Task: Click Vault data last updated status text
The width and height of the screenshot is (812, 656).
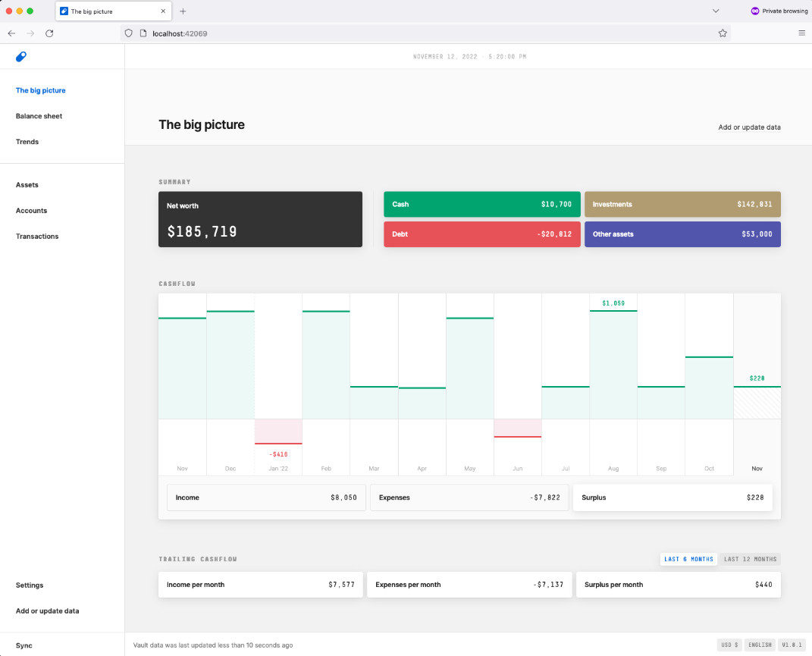Action: point(213,645)
